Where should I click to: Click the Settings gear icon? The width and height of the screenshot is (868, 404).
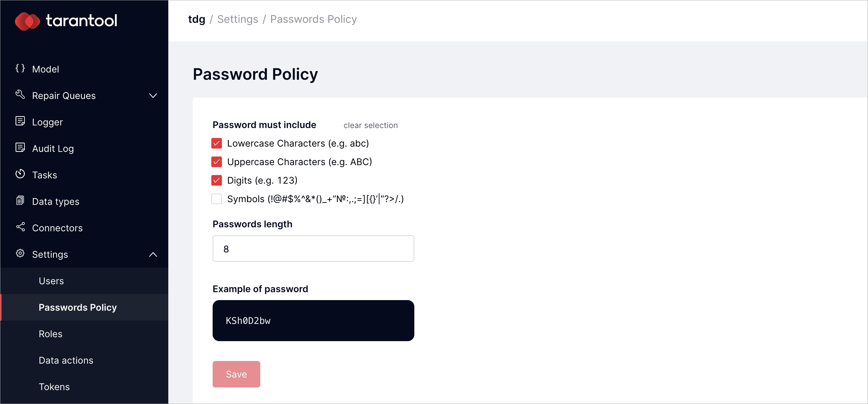coord(20,253)
